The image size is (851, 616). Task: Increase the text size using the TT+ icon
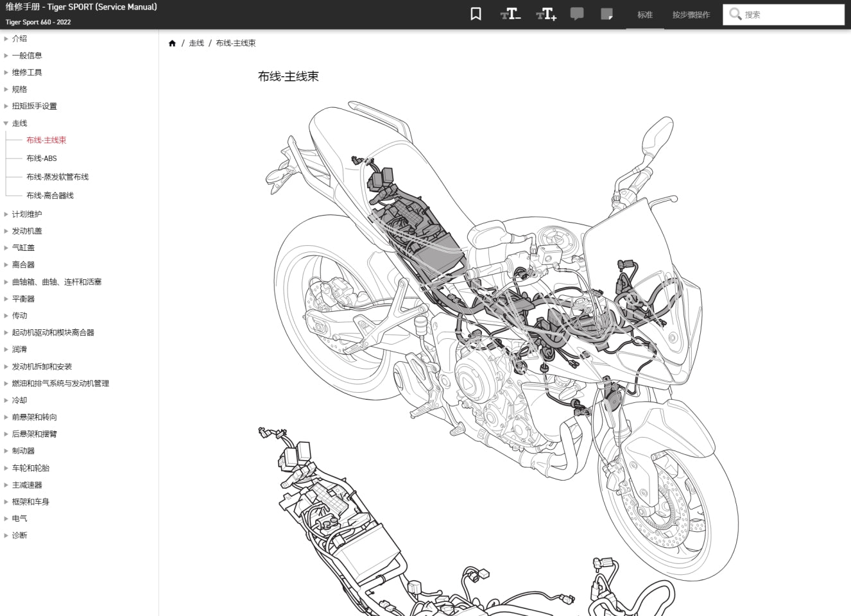click(546, 14)
